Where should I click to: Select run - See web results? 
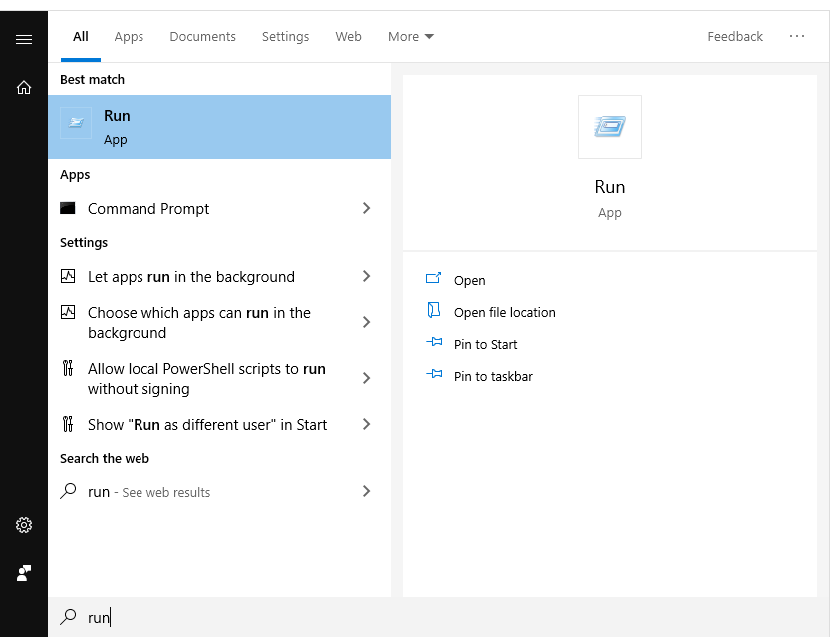219,491
